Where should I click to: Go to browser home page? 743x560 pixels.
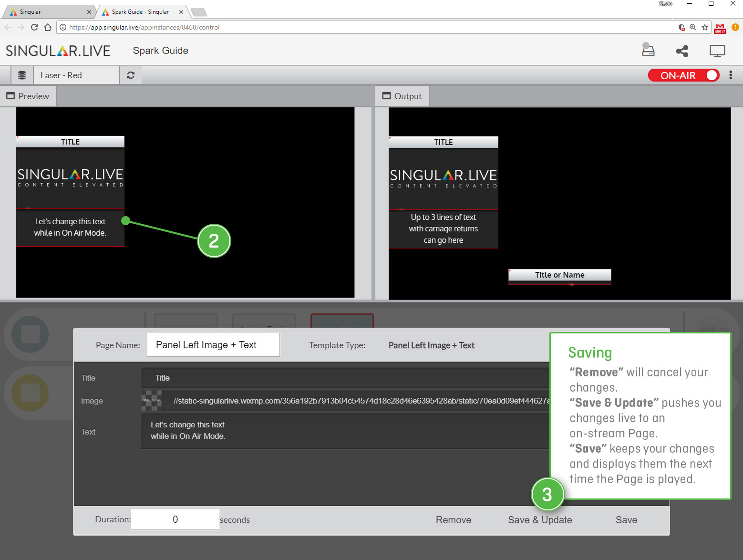coord(48,27)
